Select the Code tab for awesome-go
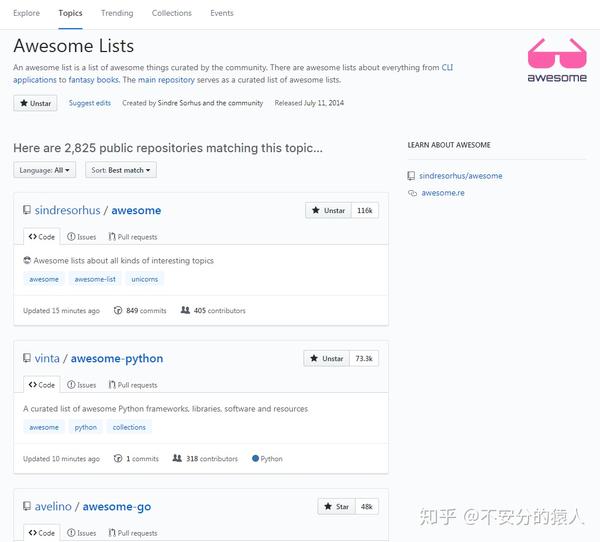Image resolution: width=600 pixels, height=542 pixels. pyautogui.click(x=41, y=533)
